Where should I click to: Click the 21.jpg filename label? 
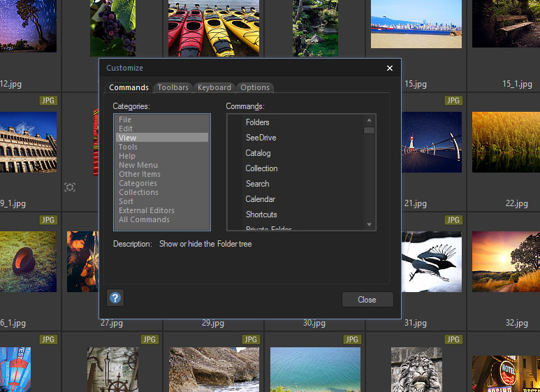(416, 203)
